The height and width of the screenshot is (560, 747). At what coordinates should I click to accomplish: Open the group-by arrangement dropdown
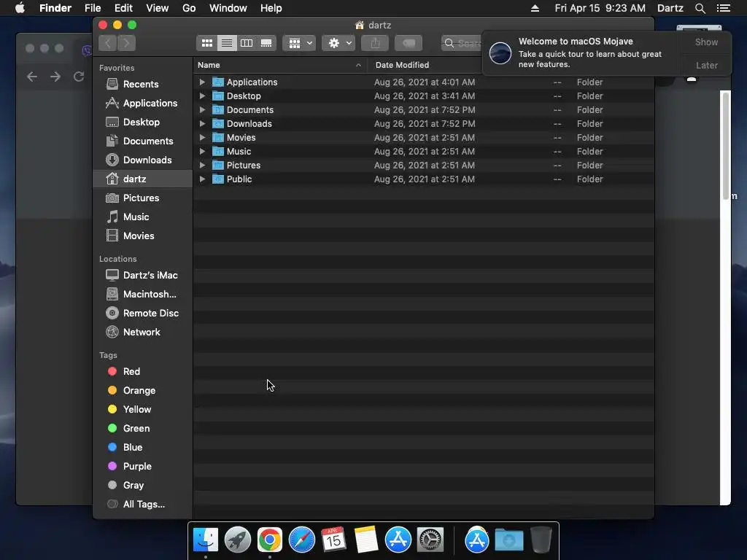click(x=299, y=43)
